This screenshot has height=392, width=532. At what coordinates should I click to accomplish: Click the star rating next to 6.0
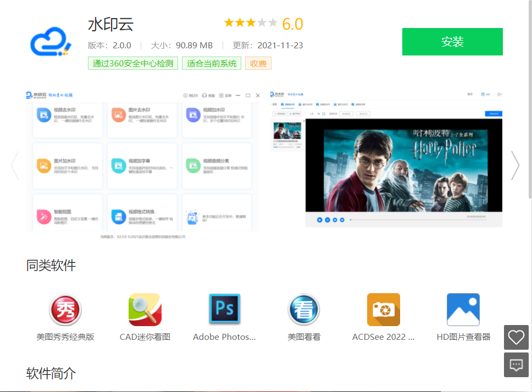click(x=251, y=23)
